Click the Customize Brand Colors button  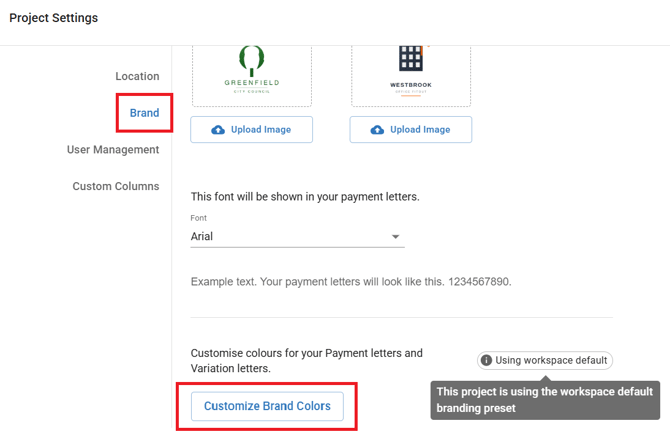point(267,407)
